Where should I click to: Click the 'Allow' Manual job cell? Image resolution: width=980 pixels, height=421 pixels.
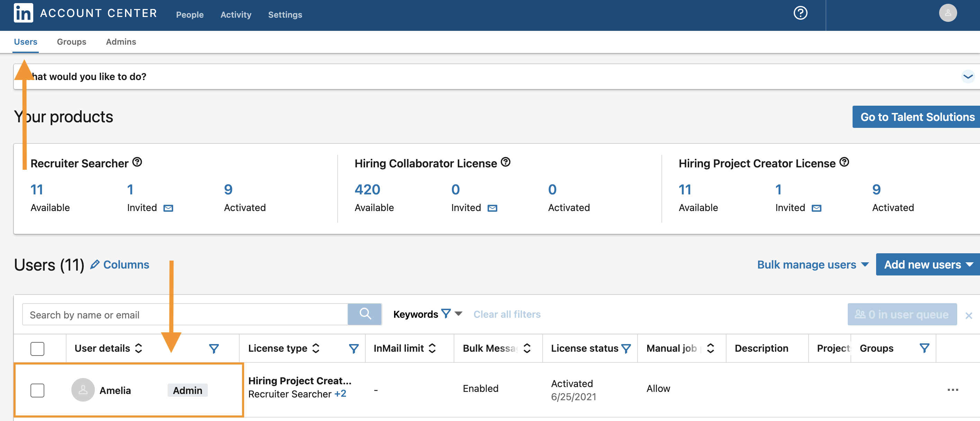[658, 388]
